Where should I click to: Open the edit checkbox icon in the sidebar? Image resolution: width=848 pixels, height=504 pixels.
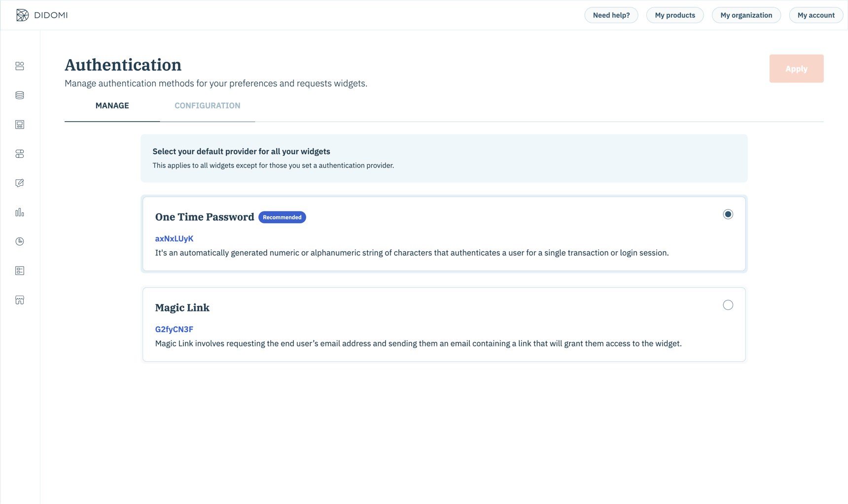point(20,183)
